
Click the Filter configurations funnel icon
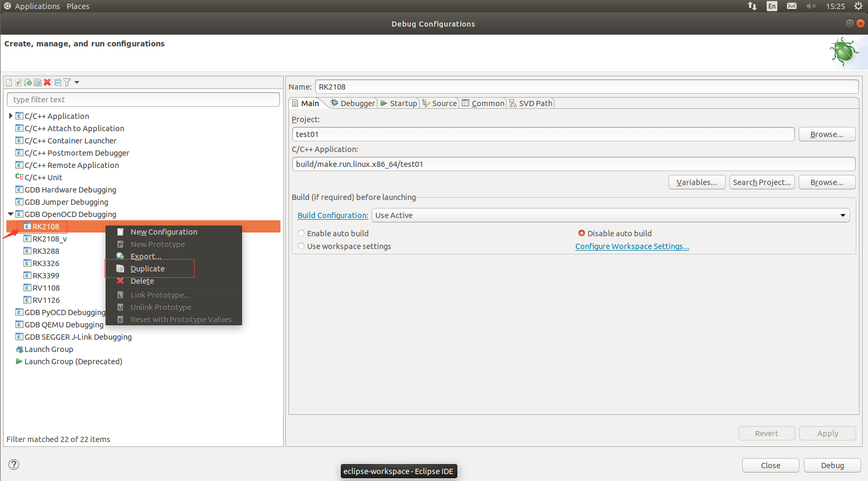(67, 82)
